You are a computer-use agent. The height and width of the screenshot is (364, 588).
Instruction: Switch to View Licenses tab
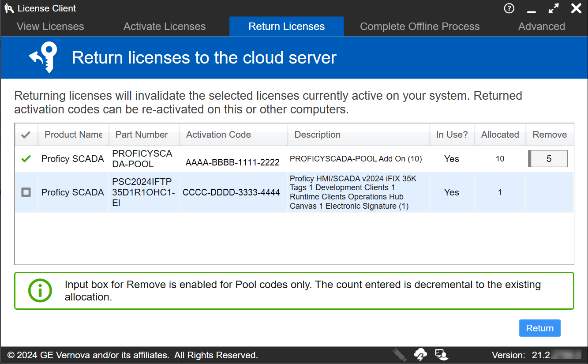pyautogui.click(x=50, y=26)
